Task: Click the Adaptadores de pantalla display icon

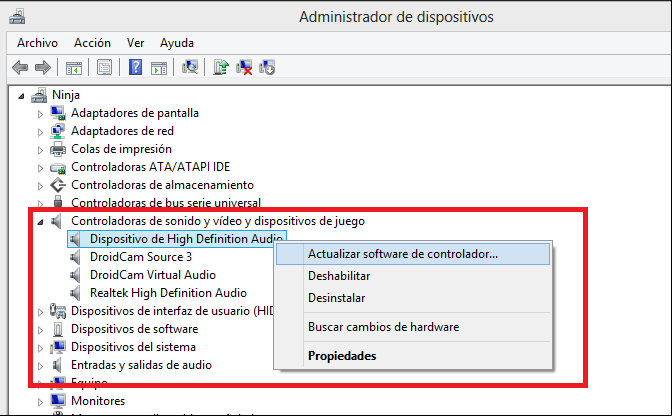Action: click(x=58, y=113)
